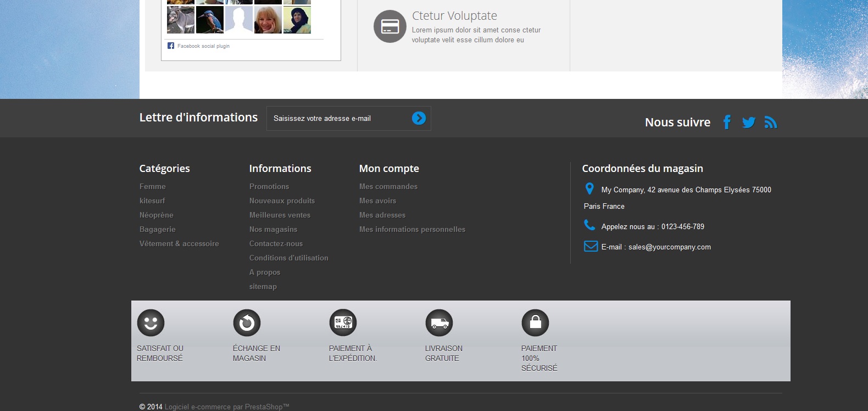View Mes adresses
Screen dimensions: 868x411
tap(382, 215)
